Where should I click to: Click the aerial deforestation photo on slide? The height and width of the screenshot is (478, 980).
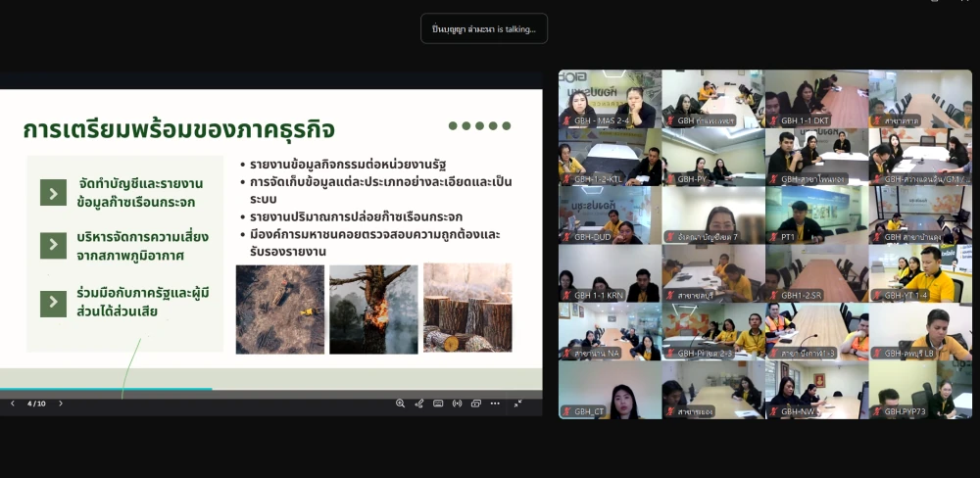[280, 310]
